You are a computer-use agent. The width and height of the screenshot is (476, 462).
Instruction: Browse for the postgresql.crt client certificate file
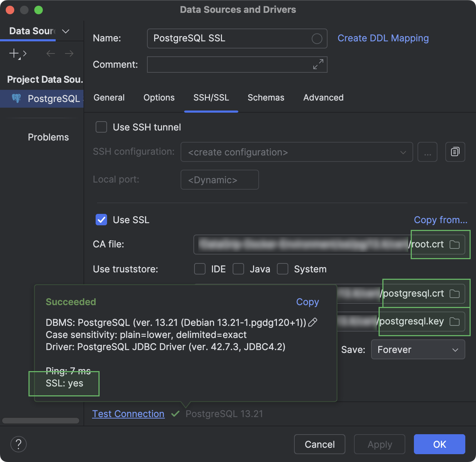point(455,293)
